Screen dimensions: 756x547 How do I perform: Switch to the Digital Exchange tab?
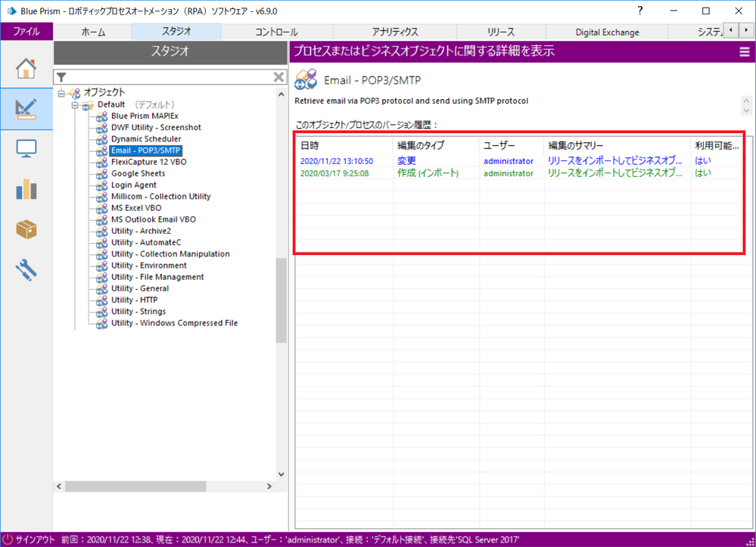click(607, 33)
